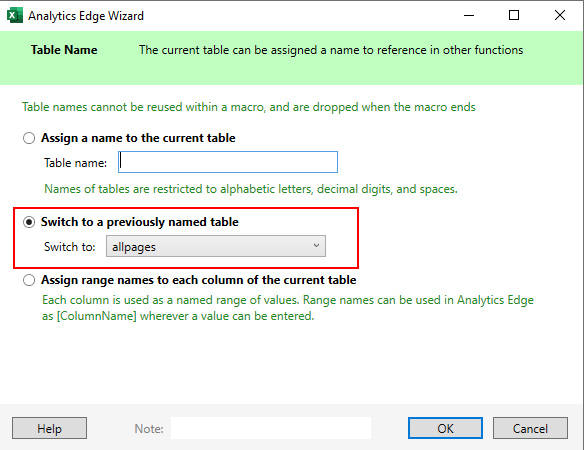Click 'Names of tables are restricted' hint text
Screen dimensions: 584x450
click(x=251, y=189)
